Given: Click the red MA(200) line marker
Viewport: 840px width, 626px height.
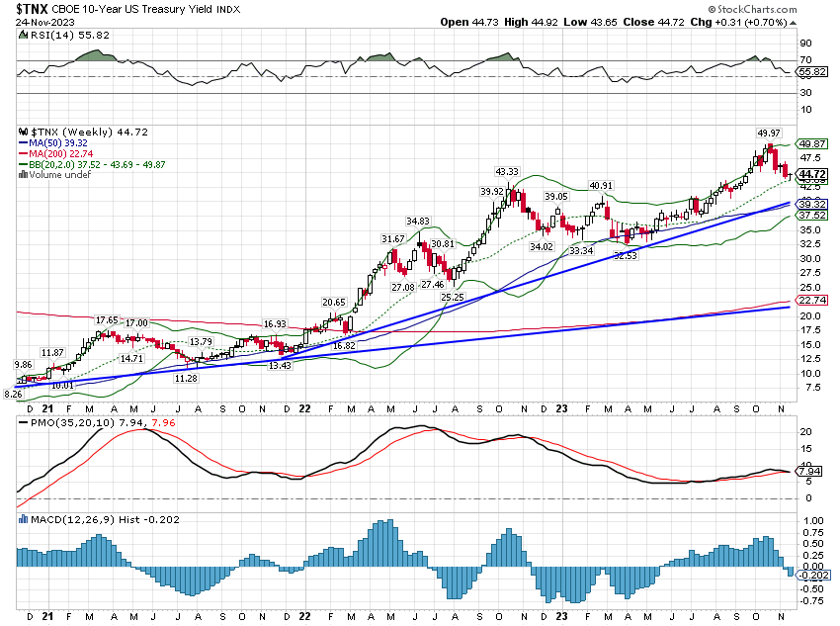Looking at the screenshot, I should [23, 153].
